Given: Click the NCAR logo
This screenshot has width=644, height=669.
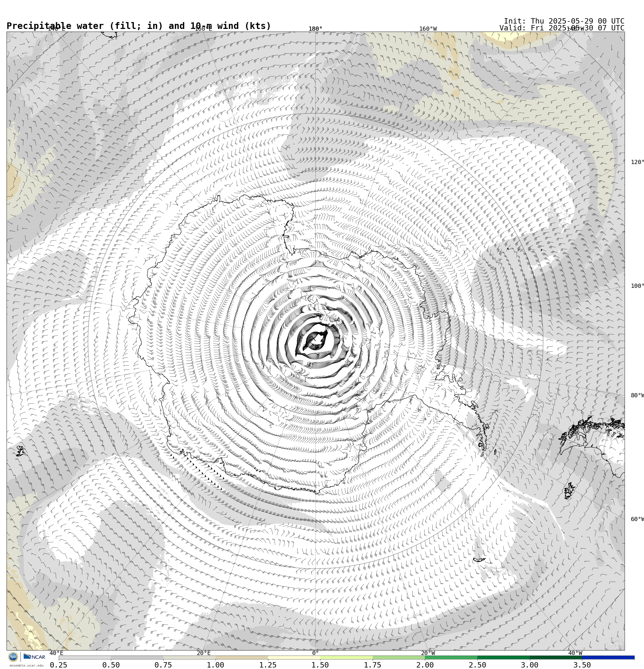Looking at the screenshot, I should point(34,657).
